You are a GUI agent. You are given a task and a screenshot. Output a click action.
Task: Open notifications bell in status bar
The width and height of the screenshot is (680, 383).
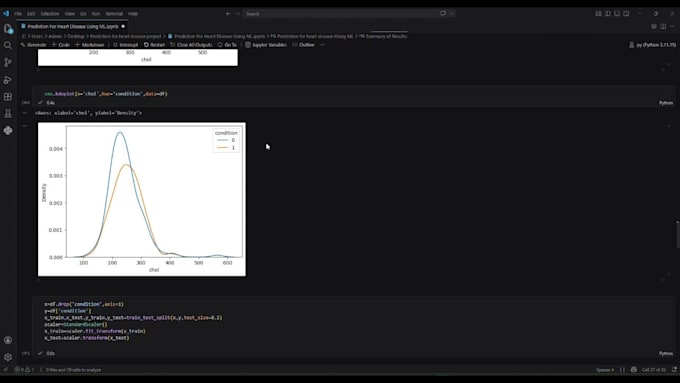674,370
